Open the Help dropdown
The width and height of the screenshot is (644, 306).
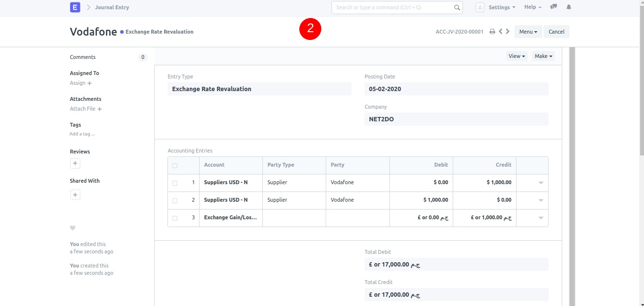[x=533, y=7]
